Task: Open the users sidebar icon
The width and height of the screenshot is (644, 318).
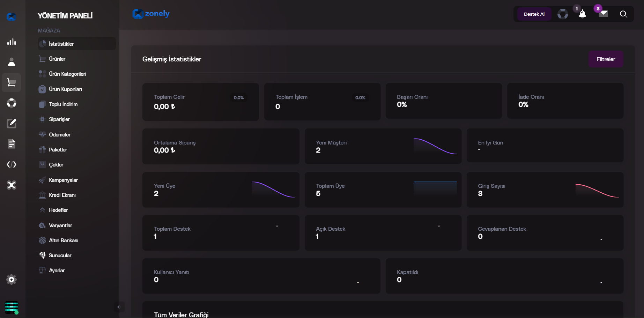Action: coord(12,62)
